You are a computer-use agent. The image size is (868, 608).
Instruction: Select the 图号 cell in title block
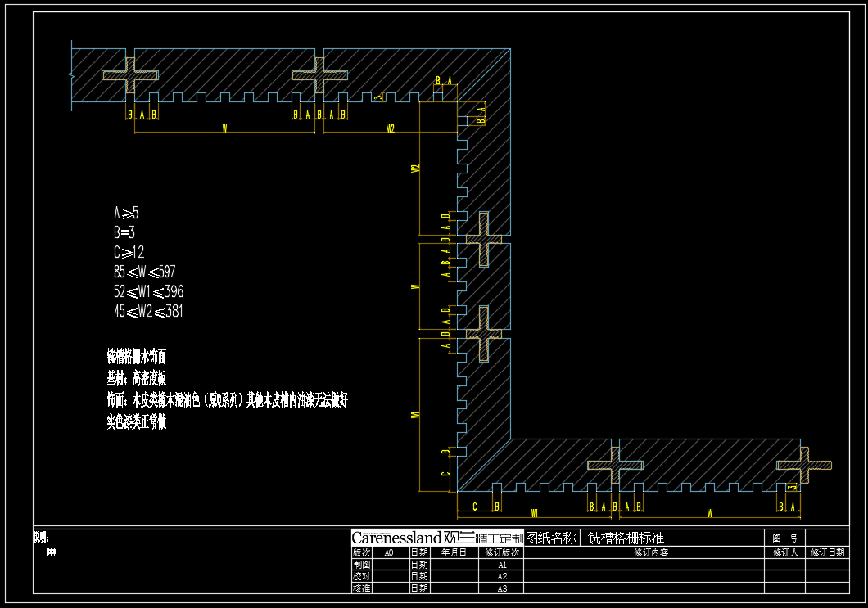[784, 538]
